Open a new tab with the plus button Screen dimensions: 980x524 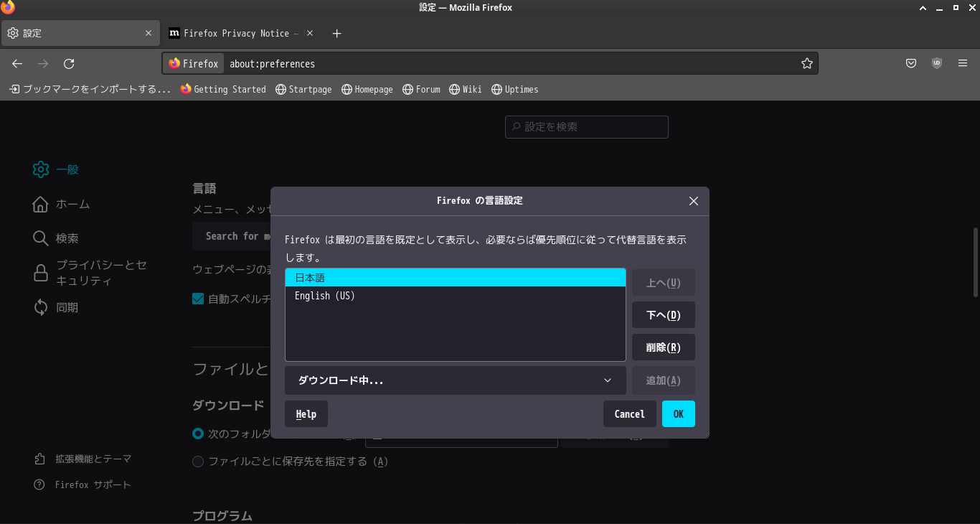pos(337,33)
